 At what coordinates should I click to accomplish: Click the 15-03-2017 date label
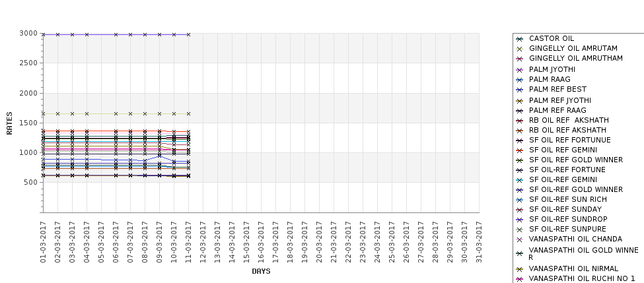[x=246, y=242]
